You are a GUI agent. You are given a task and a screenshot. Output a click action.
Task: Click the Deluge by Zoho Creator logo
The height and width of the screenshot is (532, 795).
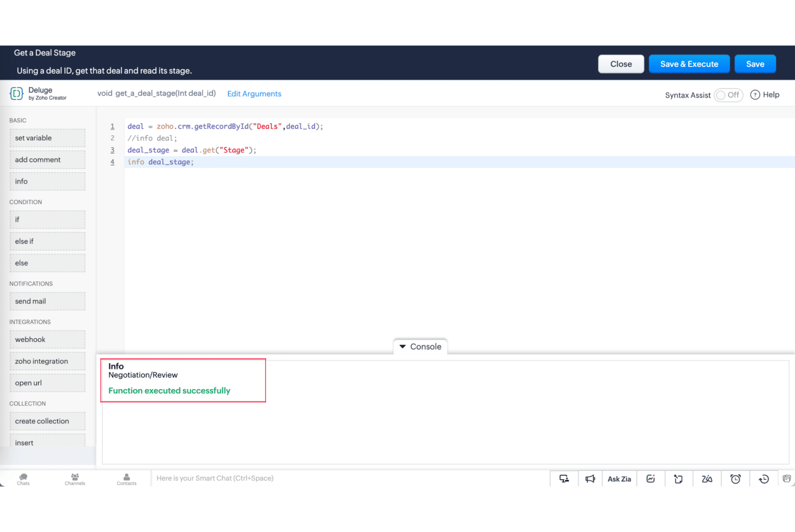point(16,93)
